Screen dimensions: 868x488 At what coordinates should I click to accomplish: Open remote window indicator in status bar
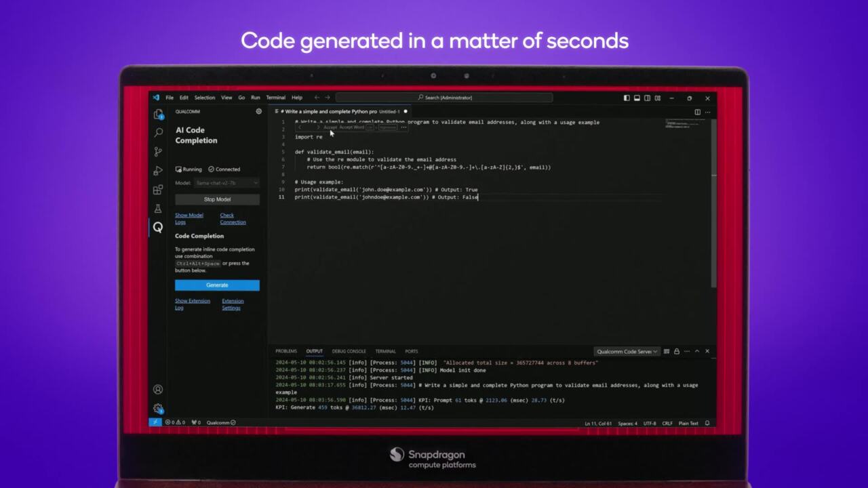click(x=155, y=422)
